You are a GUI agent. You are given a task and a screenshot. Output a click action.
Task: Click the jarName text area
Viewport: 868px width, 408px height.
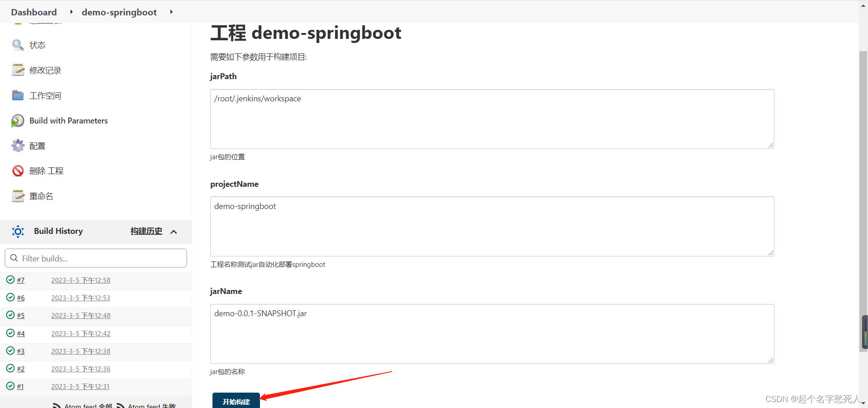click(x=492, y=334)
